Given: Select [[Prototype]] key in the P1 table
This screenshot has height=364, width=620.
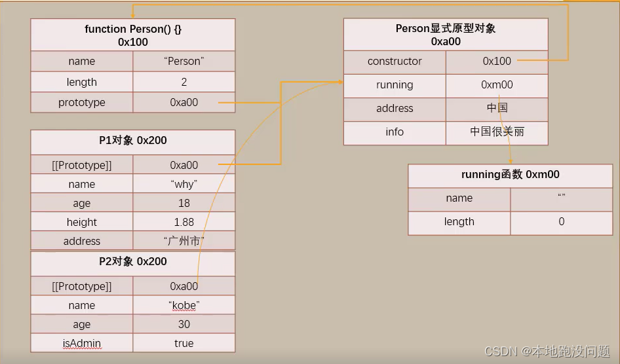Looking at the screenshot, I should (x=82, y=164).
